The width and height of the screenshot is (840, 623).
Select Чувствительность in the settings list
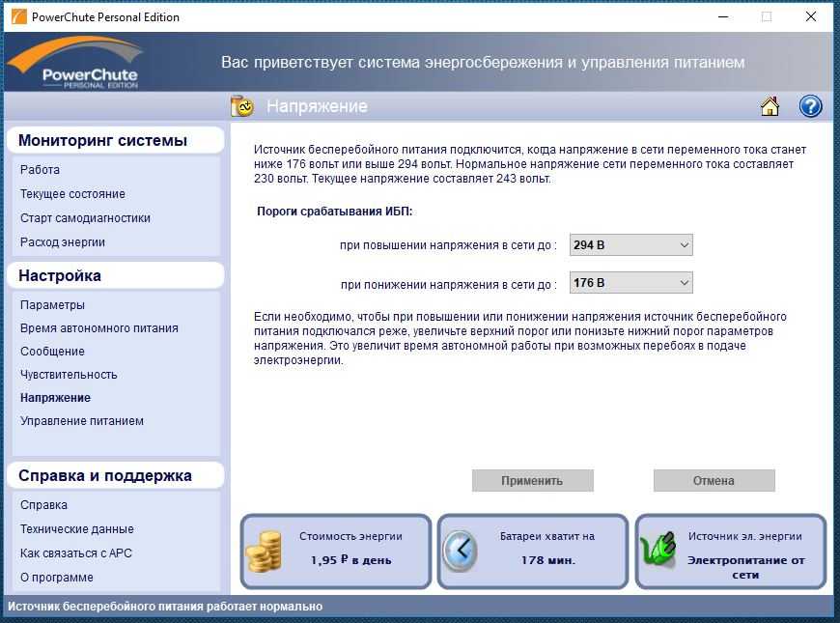[x=69, y=375]
